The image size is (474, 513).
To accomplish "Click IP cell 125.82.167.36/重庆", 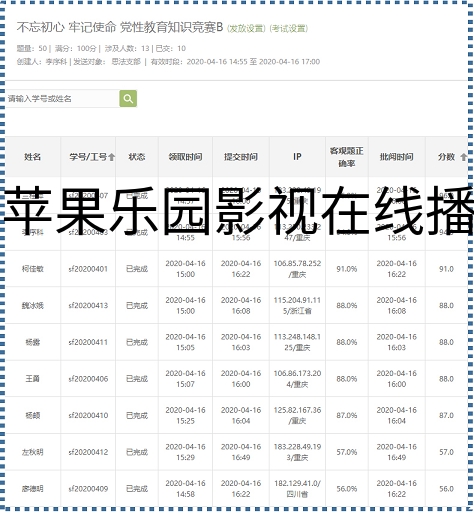I will pyautogui.click(x=297, y=415).
